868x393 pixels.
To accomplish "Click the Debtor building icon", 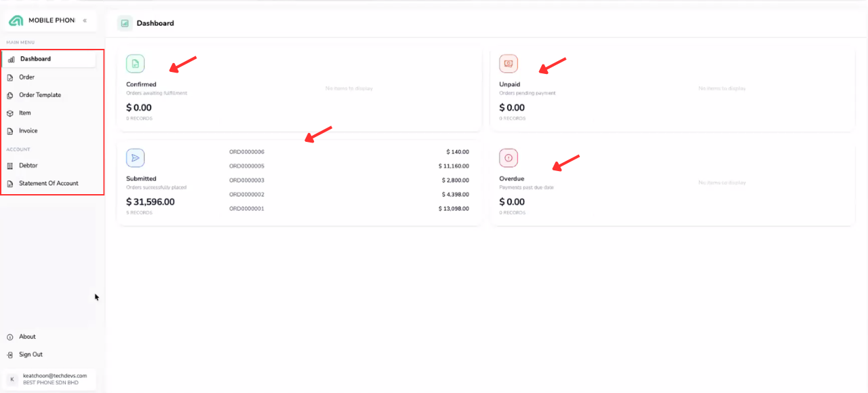I will pos(10,166).
